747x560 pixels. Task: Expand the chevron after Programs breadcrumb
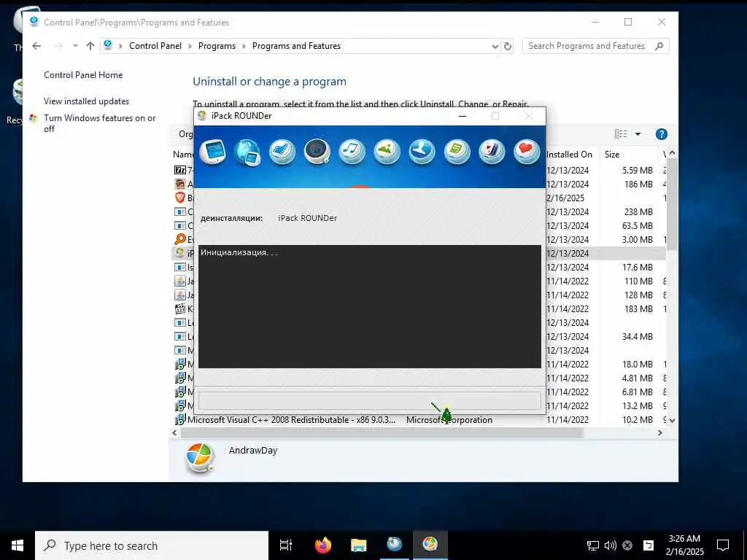[x=244, y=46]
